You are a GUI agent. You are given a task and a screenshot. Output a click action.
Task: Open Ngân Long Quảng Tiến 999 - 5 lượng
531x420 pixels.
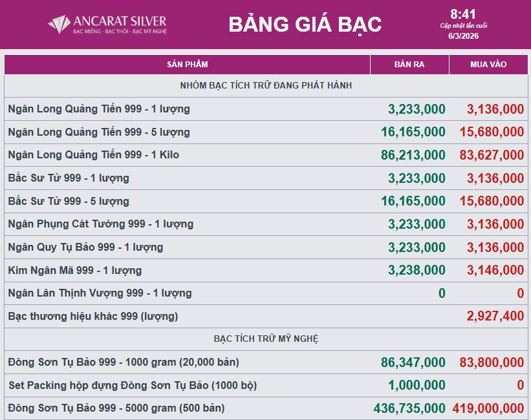click(99, 132)
